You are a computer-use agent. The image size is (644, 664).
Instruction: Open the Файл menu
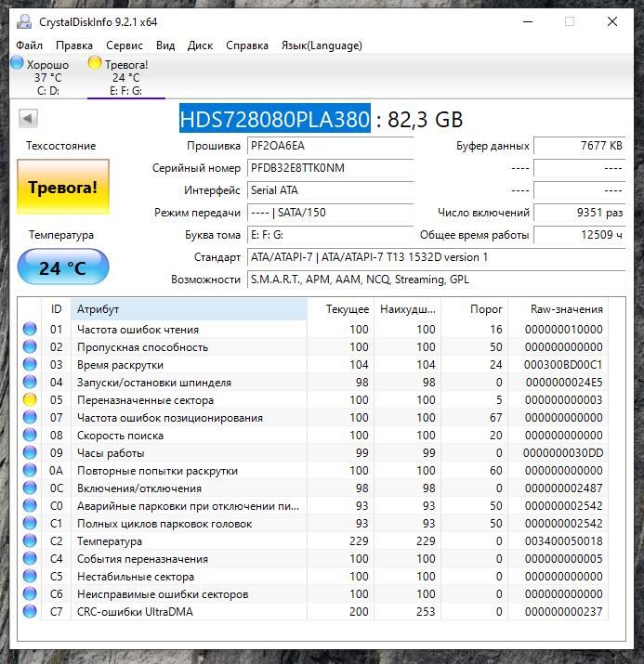tap(29, 46)
